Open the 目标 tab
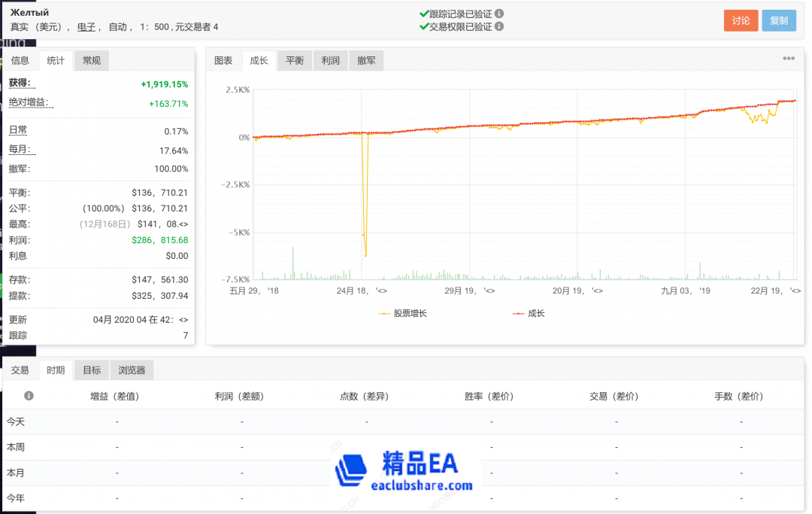Screen dimensions: 812x514 point(92,370)
